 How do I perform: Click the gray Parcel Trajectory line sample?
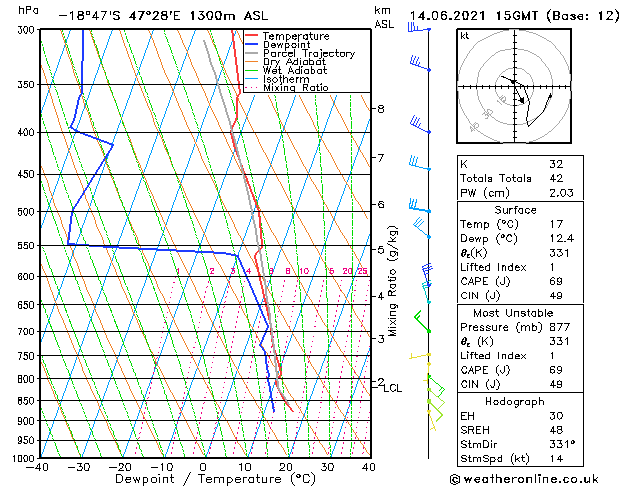pyautogui.click(x=252, y=53)
